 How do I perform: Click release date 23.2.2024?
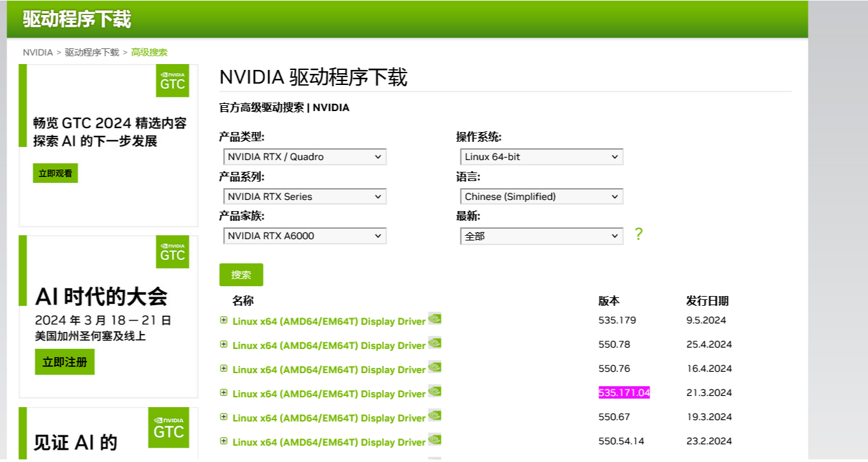709,441
